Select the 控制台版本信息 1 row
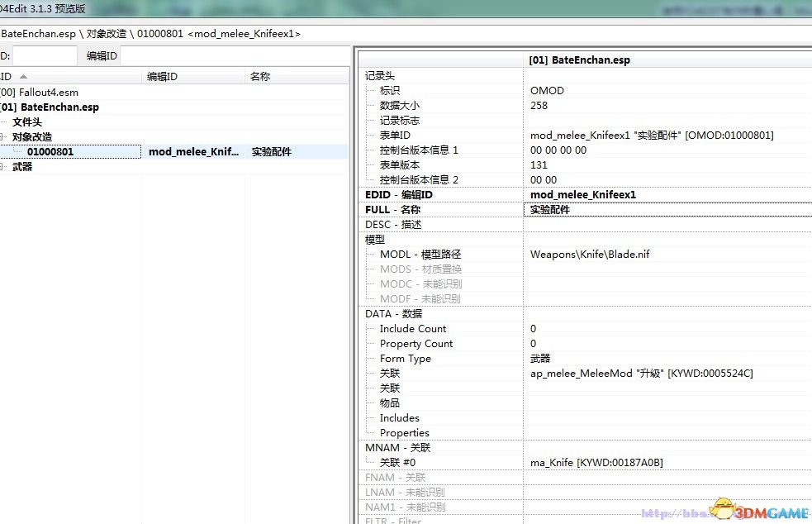812x524 pixels. [419, 150]
